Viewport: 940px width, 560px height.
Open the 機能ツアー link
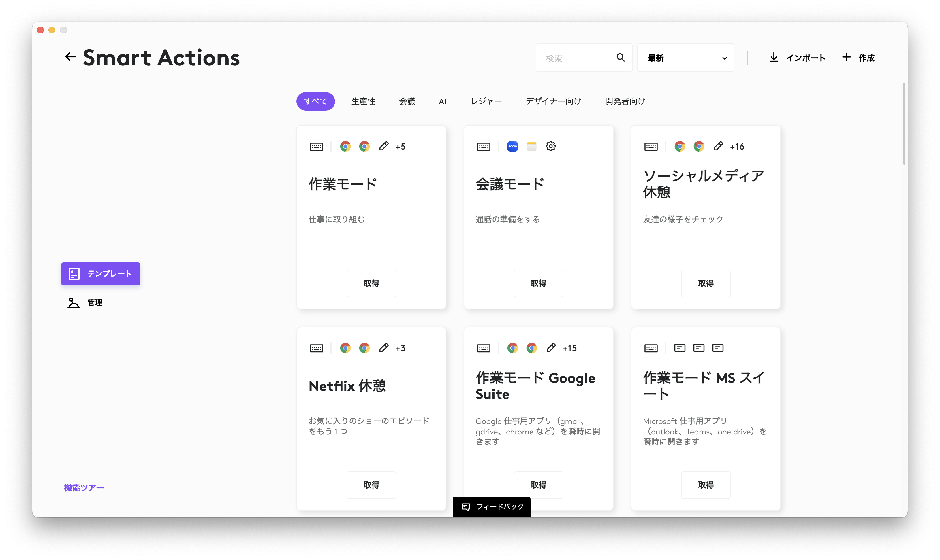[84, 487]
